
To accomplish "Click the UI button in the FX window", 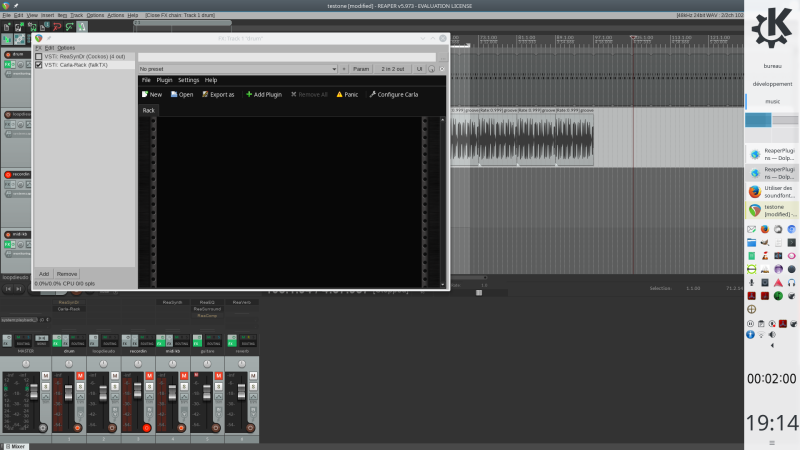I will (x=419, y=69).
